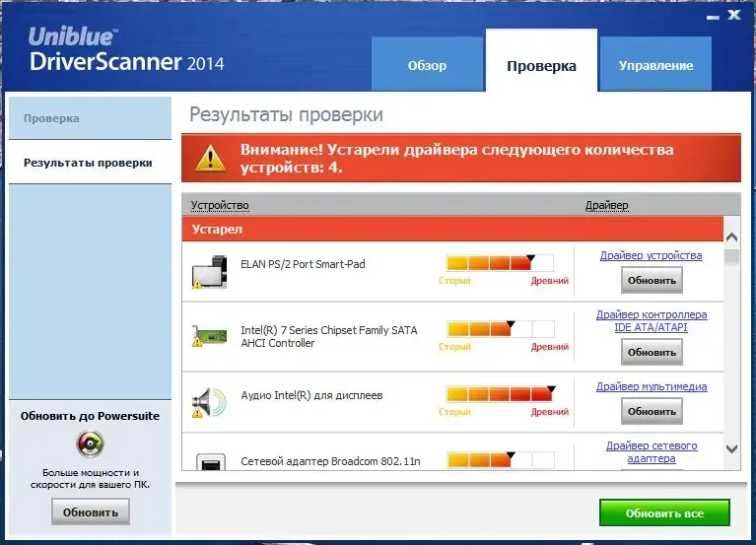Screen dimensions: 756x545
Task: Click the text ELAN PS/2 Port Smart-Pad
Action: [303, 264]
